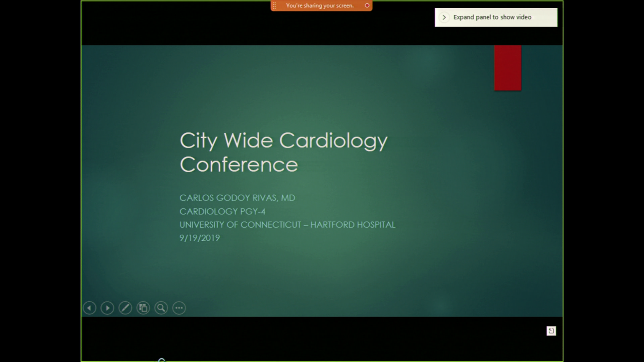Click Expand panel to show video
The image size is (644, 362).
click(492, 17)
